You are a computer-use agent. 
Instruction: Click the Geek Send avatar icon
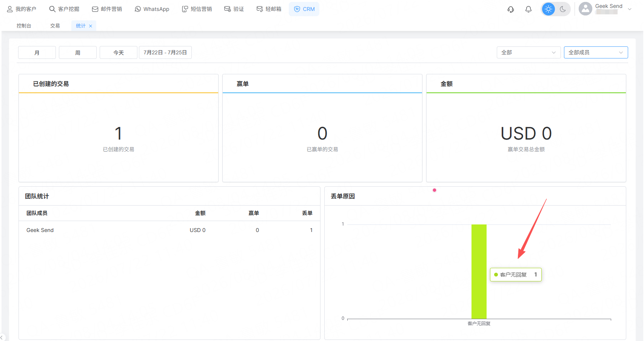coord(585,9)
